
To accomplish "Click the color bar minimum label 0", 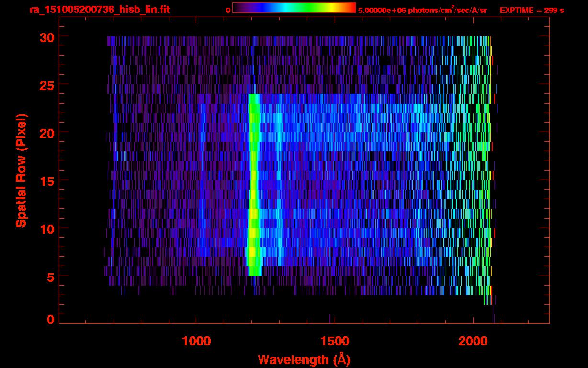I will [228, 10].
